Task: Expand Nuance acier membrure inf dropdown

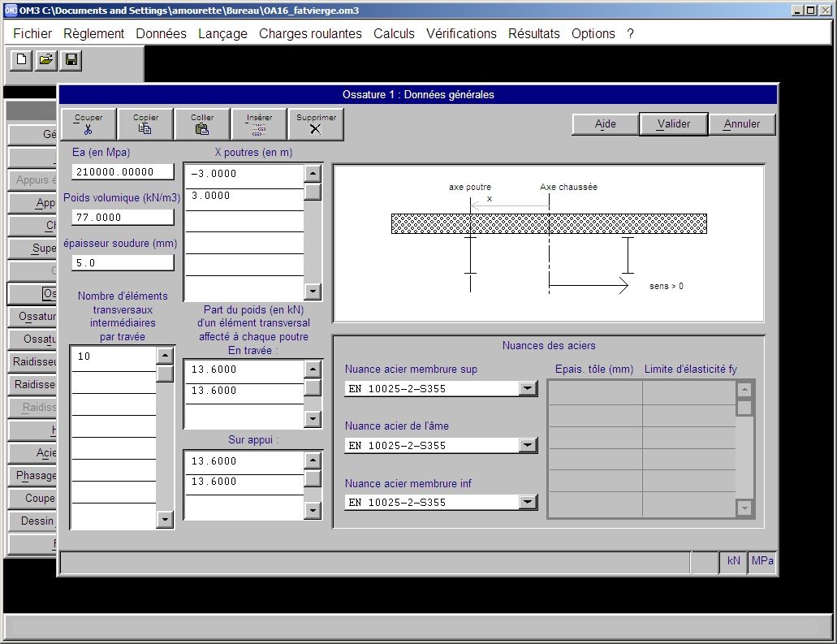Action: coord(528,502)
